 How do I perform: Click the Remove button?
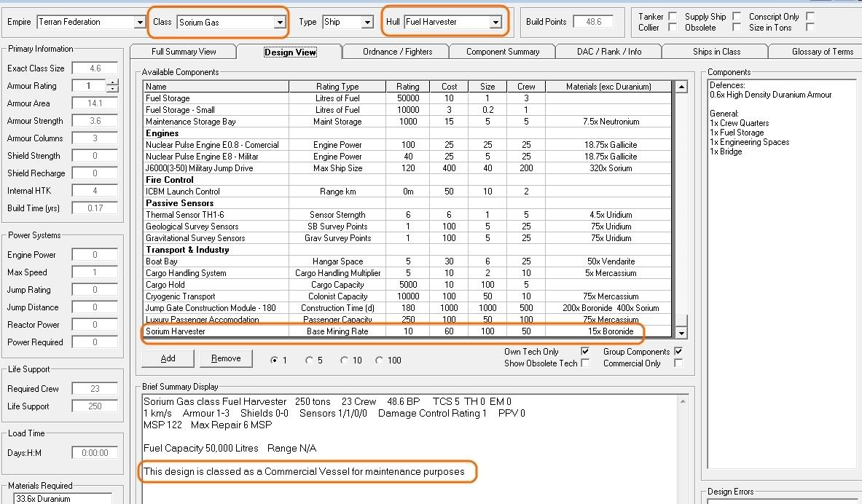point(226,358)
